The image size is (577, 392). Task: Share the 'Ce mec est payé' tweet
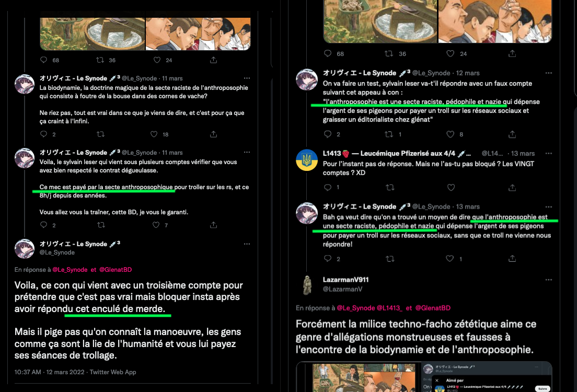tap(213, 225)
